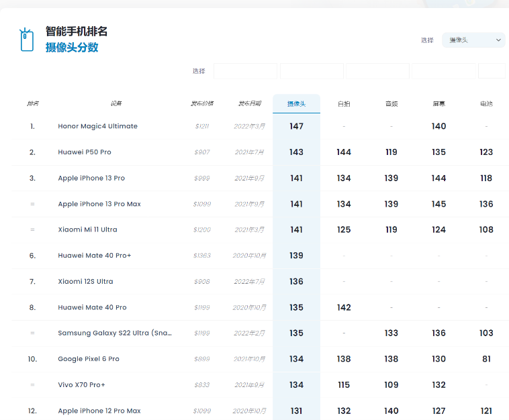Click screen score 144 for iPhone 13 Pro

point(439,178)
